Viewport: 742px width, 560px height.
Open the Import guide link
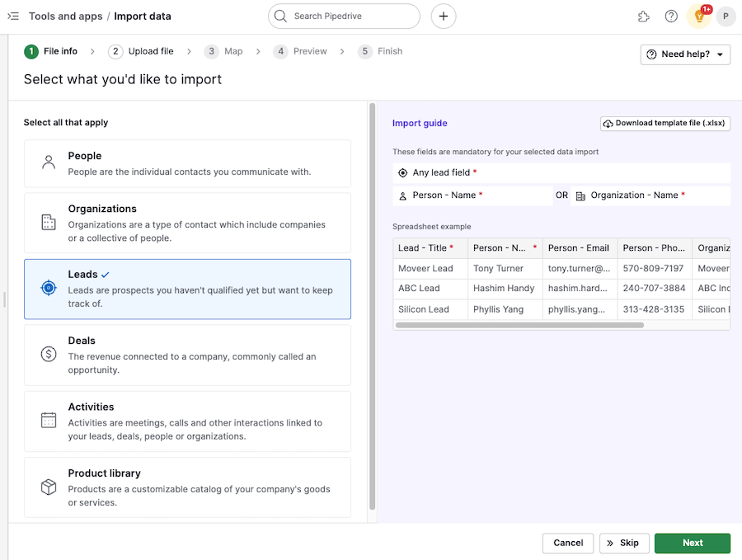click(x=420, y=123)
